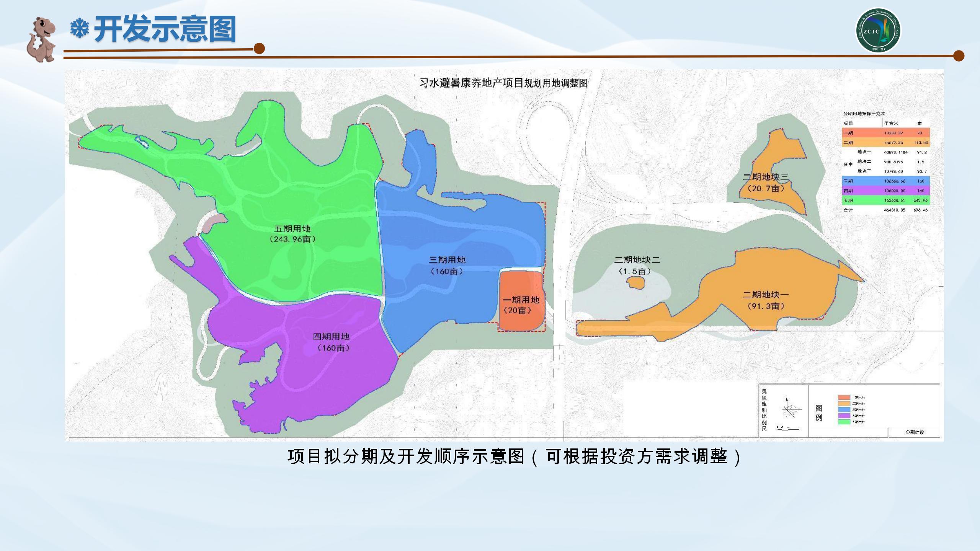
Task: Select the green 五期用地 243.96亩 label
Action: (x=292, y=234)
